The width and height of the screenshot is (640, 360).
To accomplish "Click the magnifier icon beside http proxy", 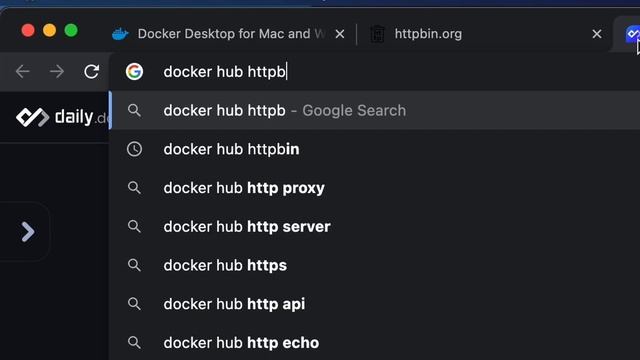I will [134, 188].
